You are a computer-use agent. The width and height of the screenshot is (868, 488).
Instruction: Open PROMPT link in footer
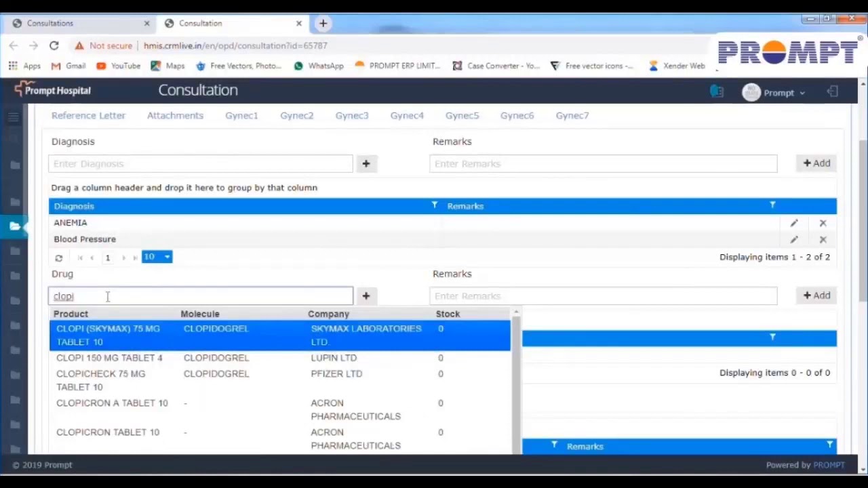click(x=829, y=465)
